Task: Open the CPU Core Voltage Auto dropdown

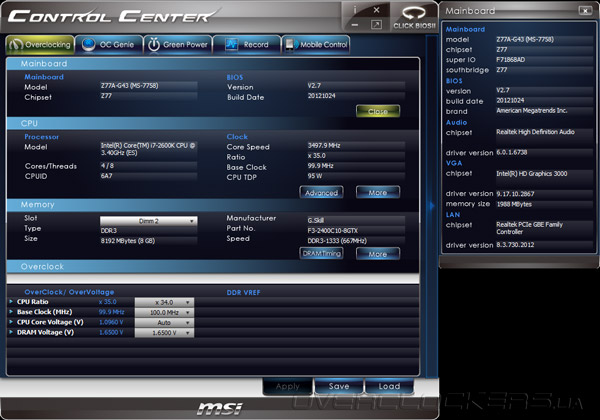Action: point(164,323)
